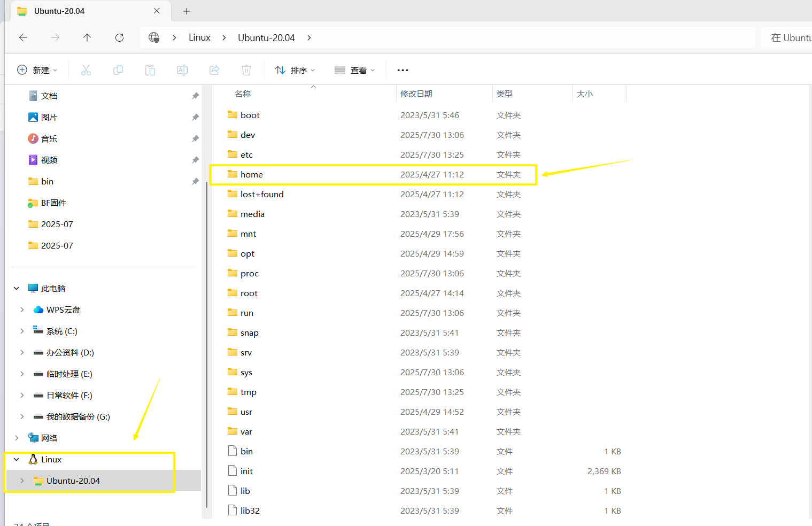The image size is (812, 526).
Task: Add a new tab with plus button
Action: point(187,11)
